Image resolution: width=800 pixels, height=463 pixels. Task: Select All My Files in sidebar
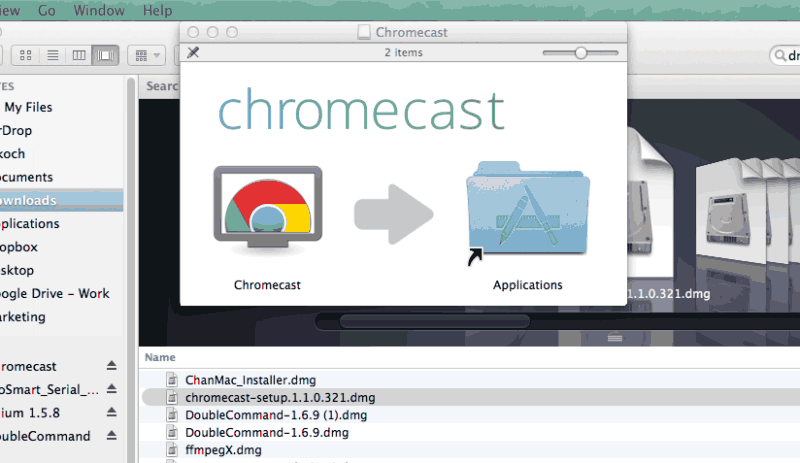click(27, 107)
